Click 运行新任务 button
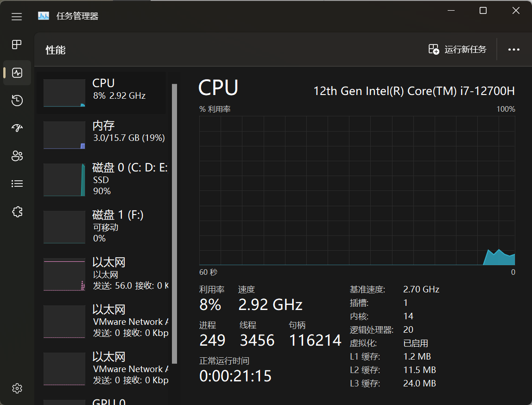 coord(457,50)
